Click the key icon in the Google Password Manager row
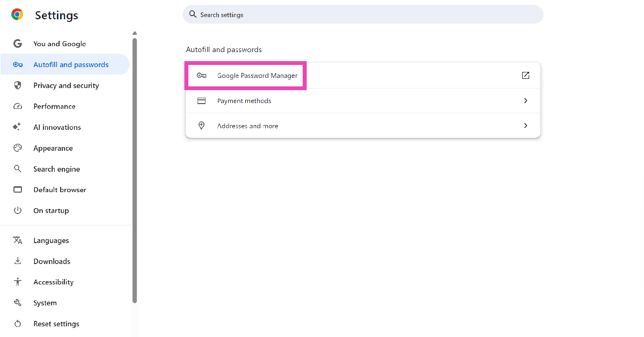This screenshot has height=337, width=644. pyautogui.click(x=202, y=76)
